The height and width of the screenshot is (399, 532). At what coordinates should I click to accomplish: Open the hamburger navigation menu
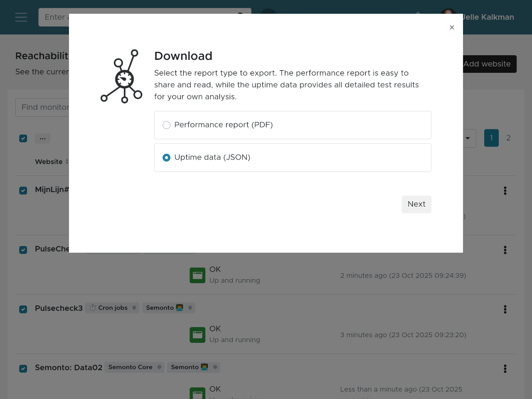(21, 17)
